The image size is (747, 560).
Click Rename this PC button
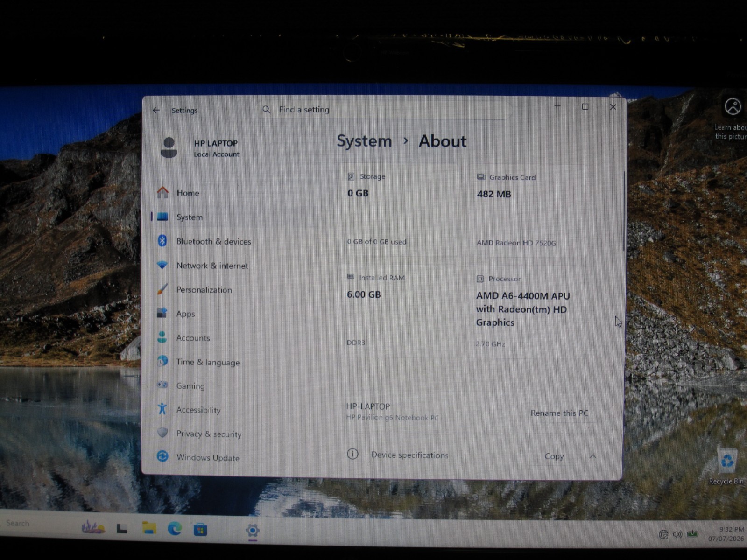pos(559,413)
